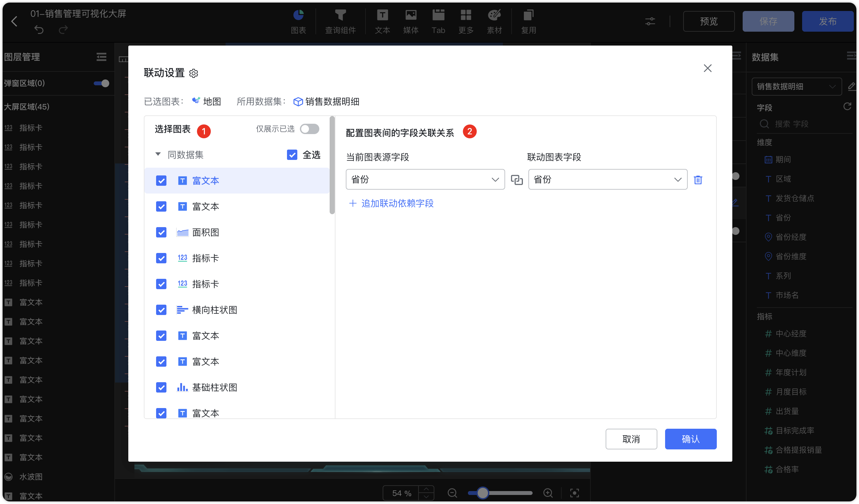Click the undo arrow icon
Image resolution: width=859 pixels, height=504 pixels.
[39, 30]
